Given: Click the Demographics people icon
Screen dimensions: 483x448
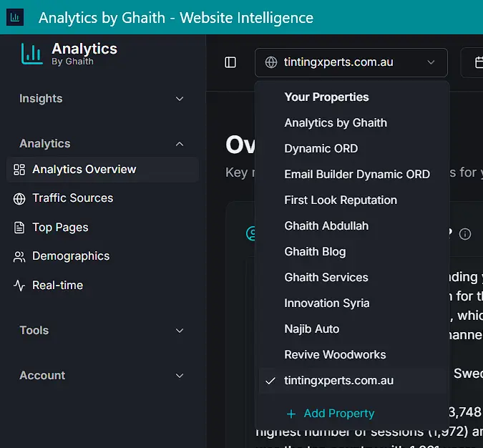Looking at the screenshot, I should click(x=19, y=256).
